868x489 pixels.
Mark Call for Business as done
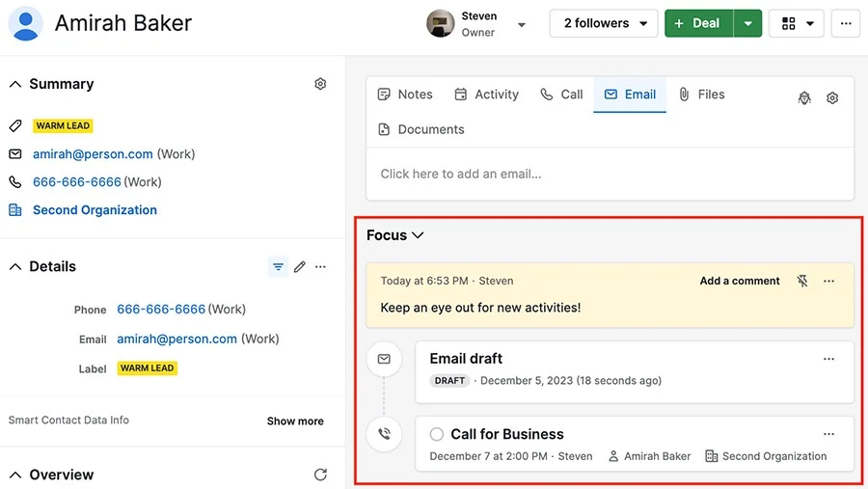[436, 434]
